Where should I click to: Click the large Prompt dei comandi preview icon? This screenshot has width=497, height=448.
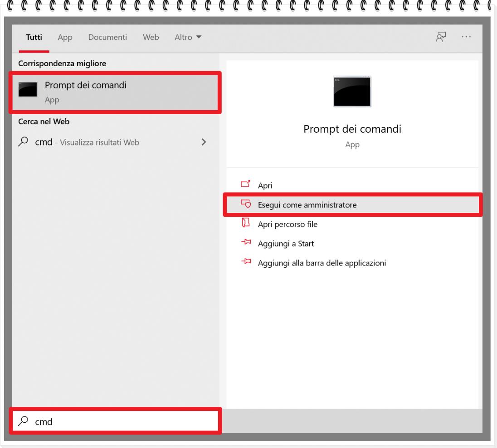[352, 92]
